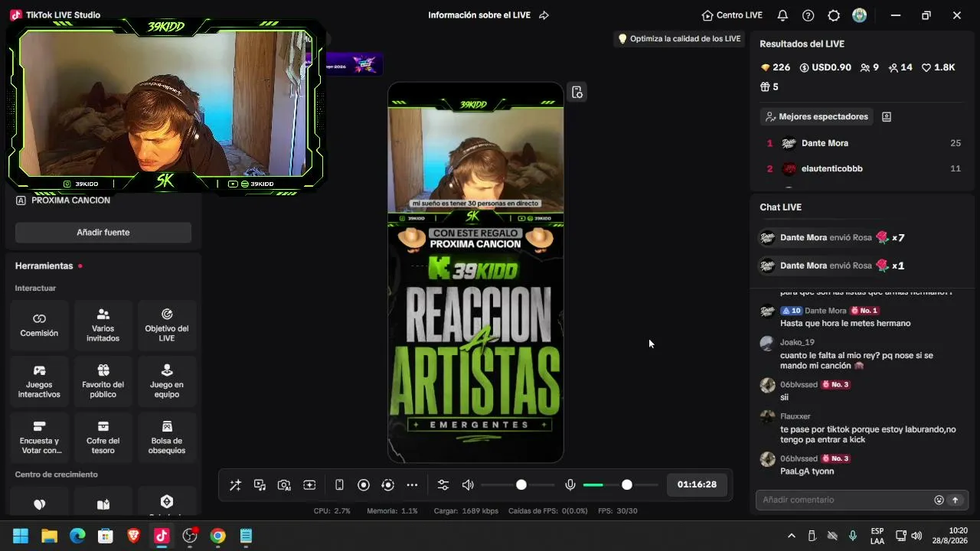
Task: Select top viewer Dante Mora
Action: click(x=825, y=143)
